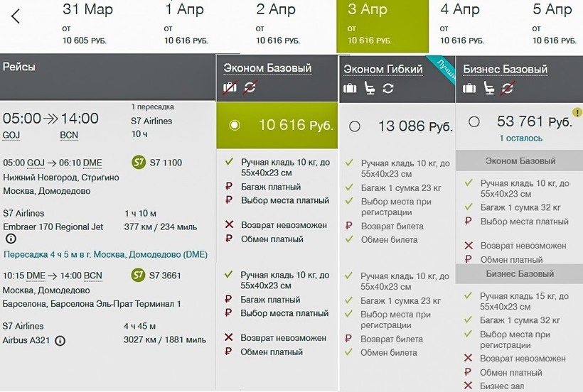Select the 13 086 Руб. flexible economy fare
583x392 pixels.
pos(355,126)
